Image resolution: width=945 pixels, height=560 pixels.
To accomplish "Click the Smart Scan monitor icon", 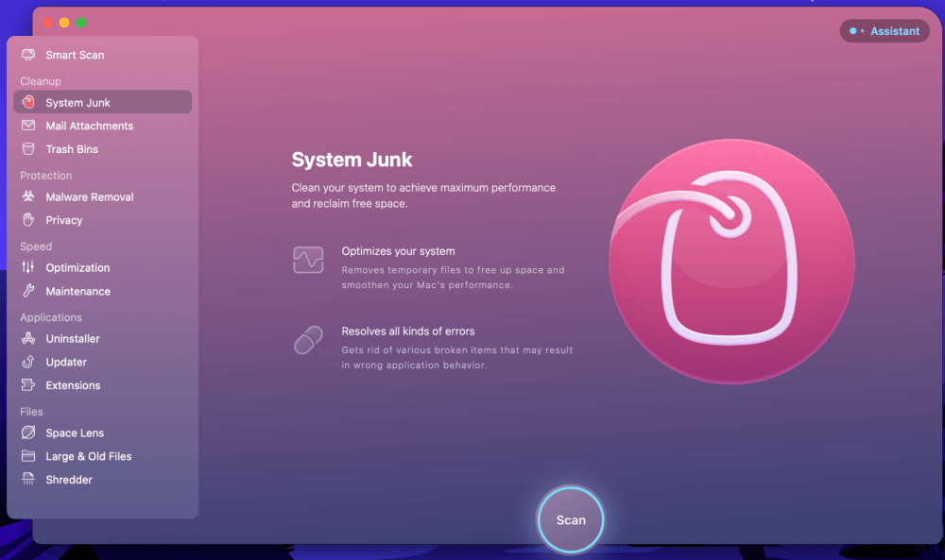I will click(x=28, y=55).
